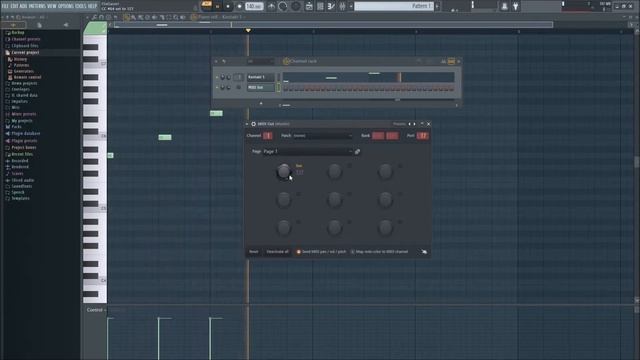Viewport: 640px width, 360px height.
Task: Open the PATTERNS menu
Action: [x=37, y=6]
